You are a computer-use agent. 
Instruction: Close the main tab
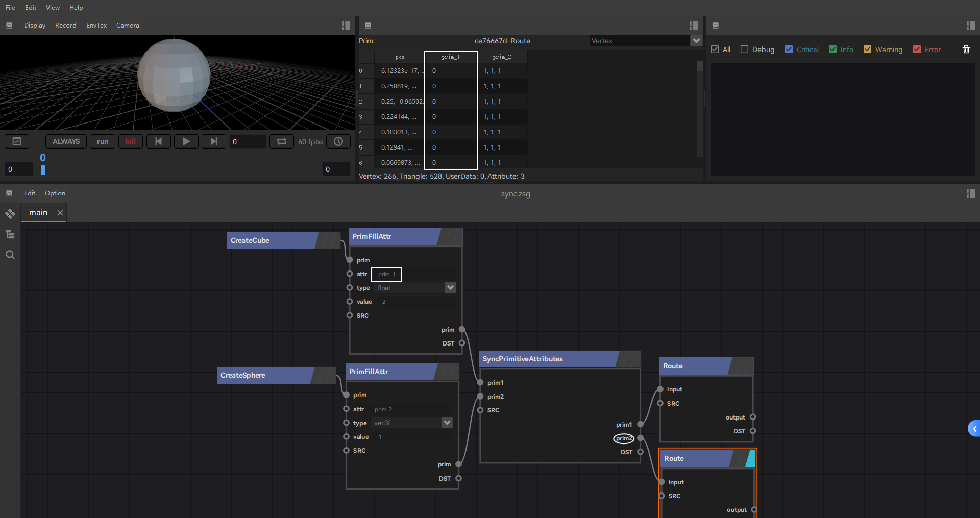(x=60, y=213)
